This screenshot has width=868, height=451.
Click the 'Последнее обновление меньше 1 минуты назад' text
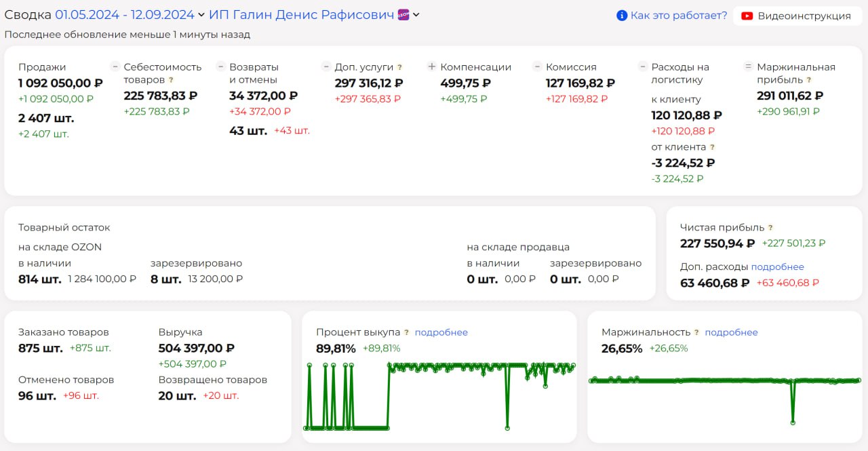pos(127,34)
